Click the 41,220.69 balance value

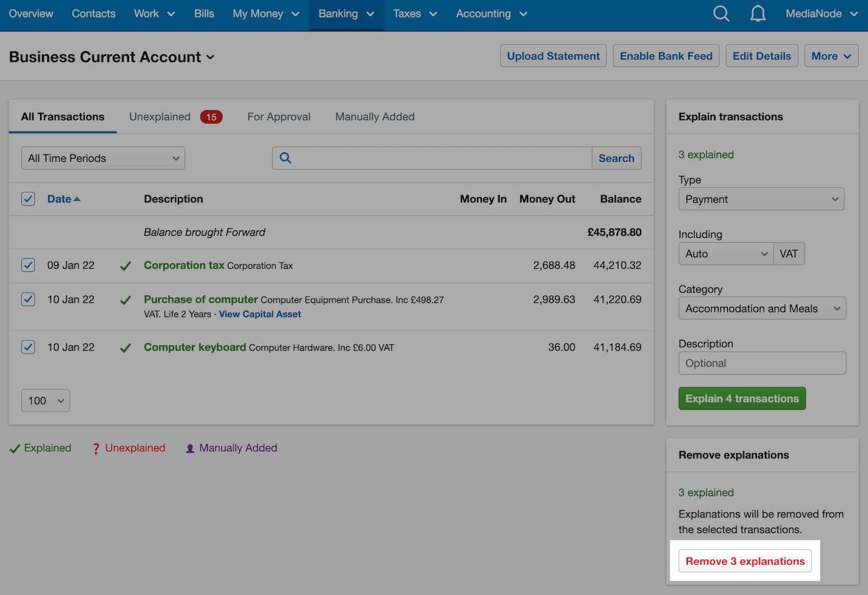617,300
